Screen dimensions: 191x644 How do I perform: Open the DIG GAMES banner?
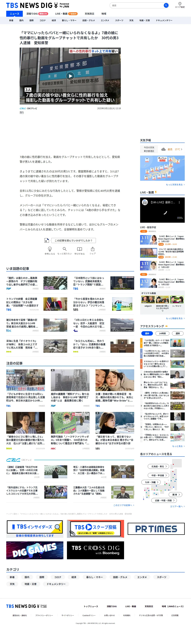pyautogui.click(x=35, y=550)
